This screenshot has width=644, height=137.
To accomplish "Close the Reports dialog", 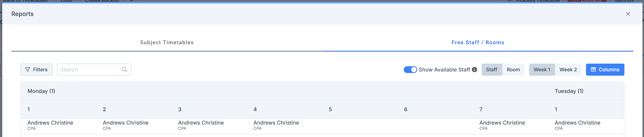I will [628, 14].
